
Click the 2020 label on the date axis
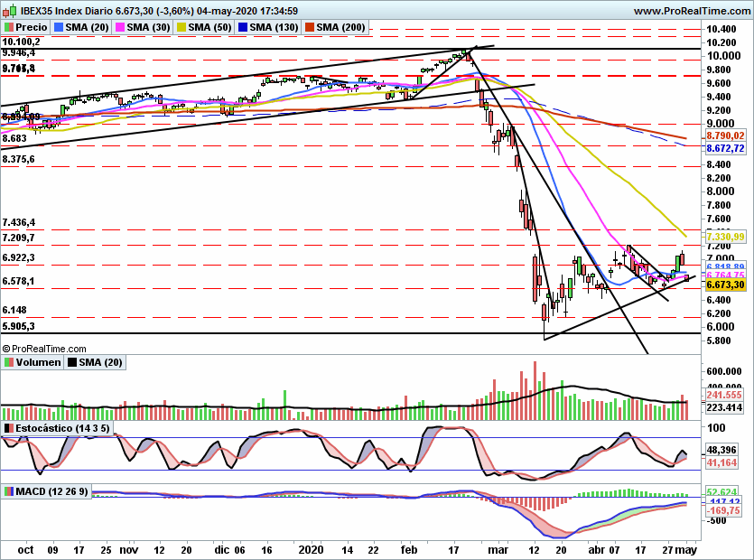click(x=311, y=548)
